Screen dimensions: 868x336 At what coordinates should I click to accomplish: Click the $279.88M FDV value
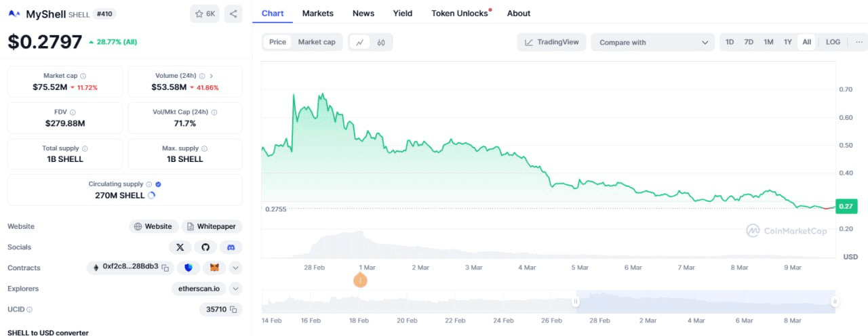(x=65, y=123)
